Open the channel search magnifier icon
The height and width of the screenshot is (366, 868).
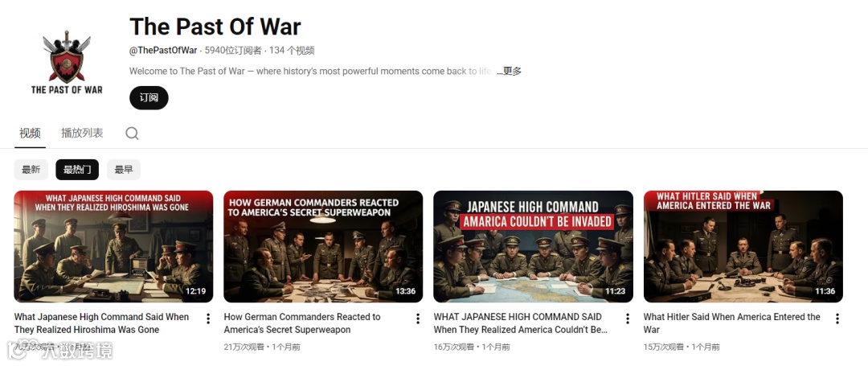point(132,134)
